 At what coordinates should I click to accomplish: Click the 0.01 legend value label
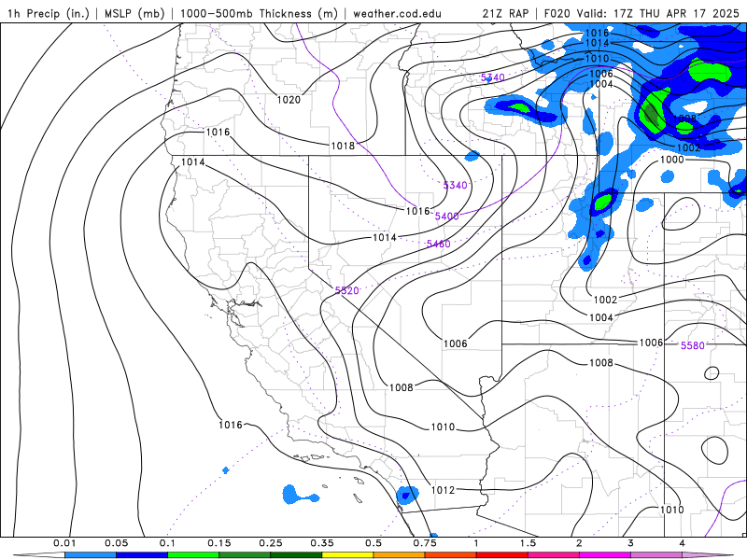click(x=64, y=543)
